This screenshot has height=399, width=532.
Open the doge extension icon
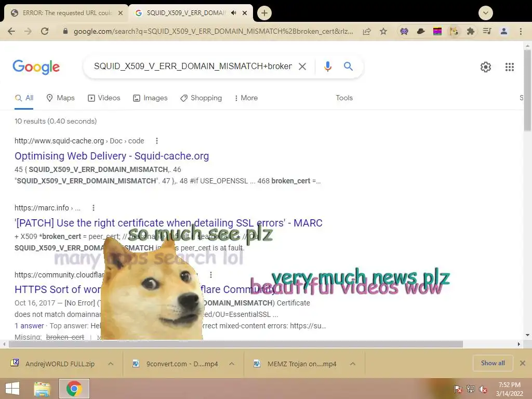point(454,32)
